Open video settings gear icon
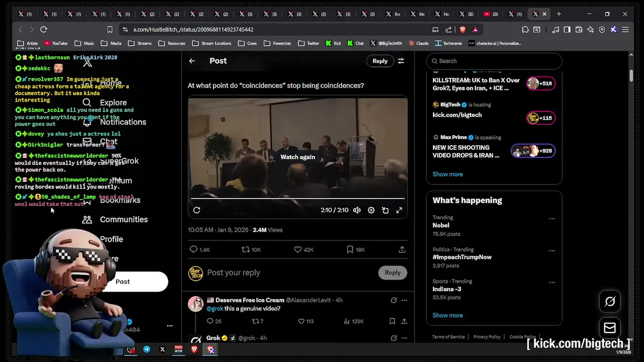The height and width of the screenshot is (362, 644). 371,210
